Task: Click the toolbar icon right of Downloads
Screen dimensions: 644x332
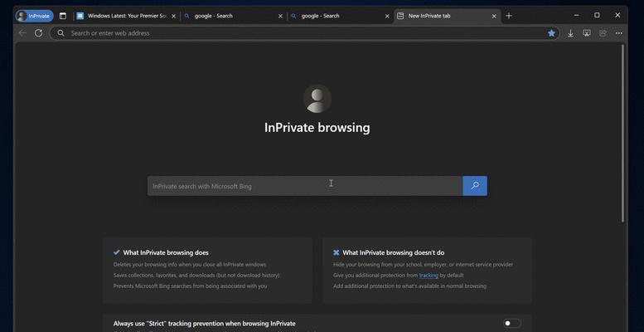Action: (x=587, y=33)
